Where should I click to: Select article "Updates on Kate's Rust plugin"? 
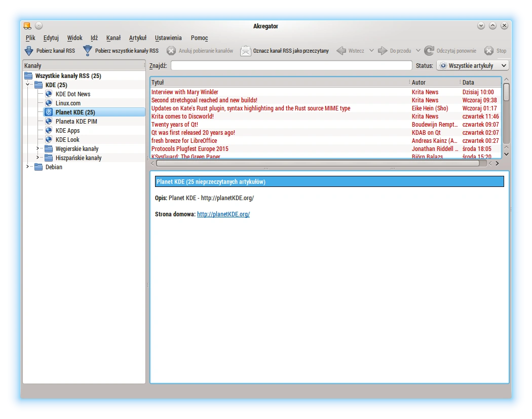click(x=251, y=108)
